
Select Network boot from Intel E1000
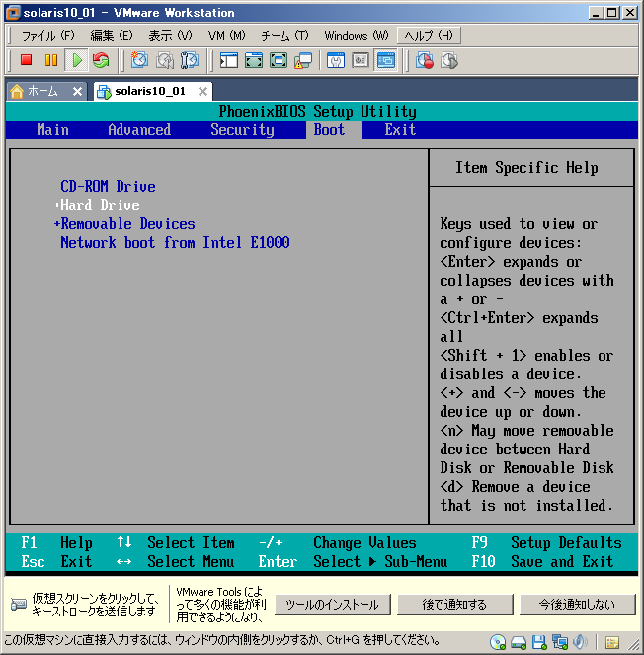[x=175, y=242]
